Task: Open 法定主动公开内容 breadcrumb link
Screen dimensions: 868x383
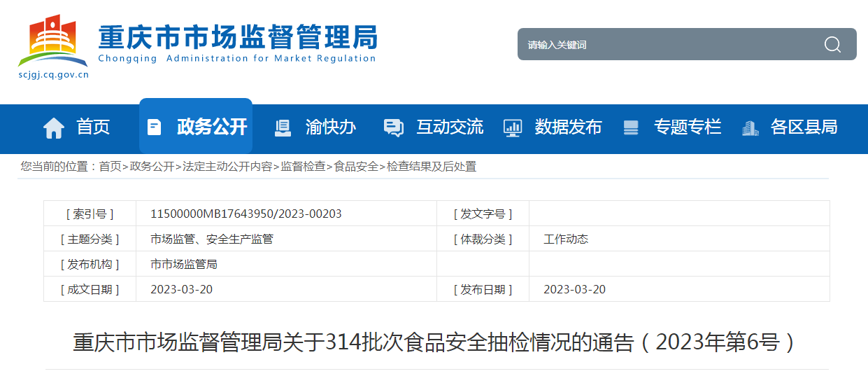Action: (227, 167)
